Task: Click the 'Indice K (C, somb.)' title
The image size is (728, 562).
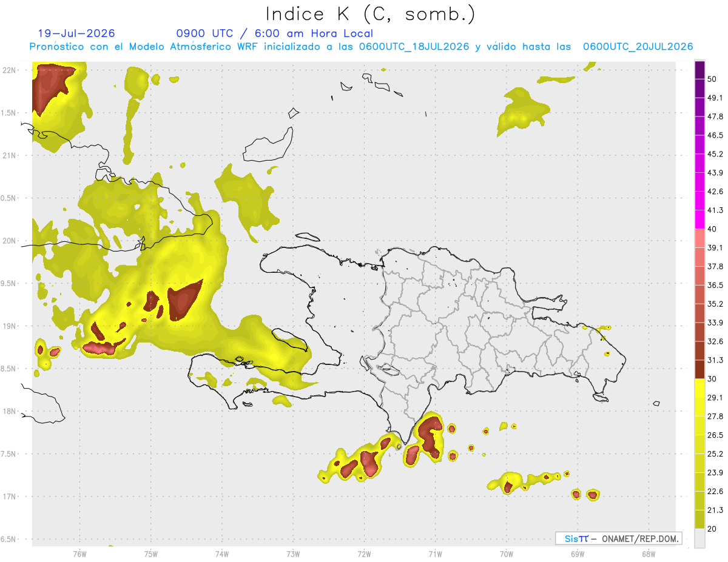Action: point(370,14)
